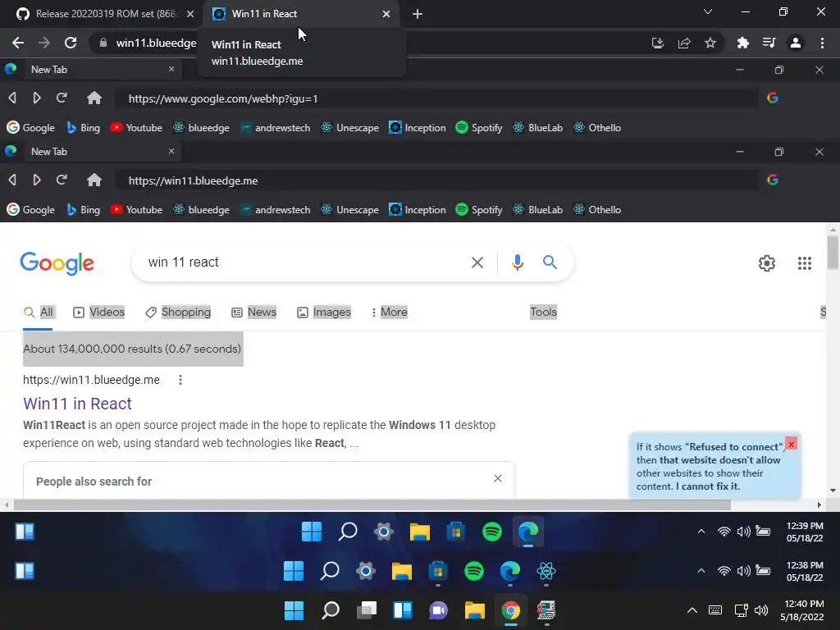Screen dimensions: 840x630
Task: Open the Google search Tools option
Action: 543,313
